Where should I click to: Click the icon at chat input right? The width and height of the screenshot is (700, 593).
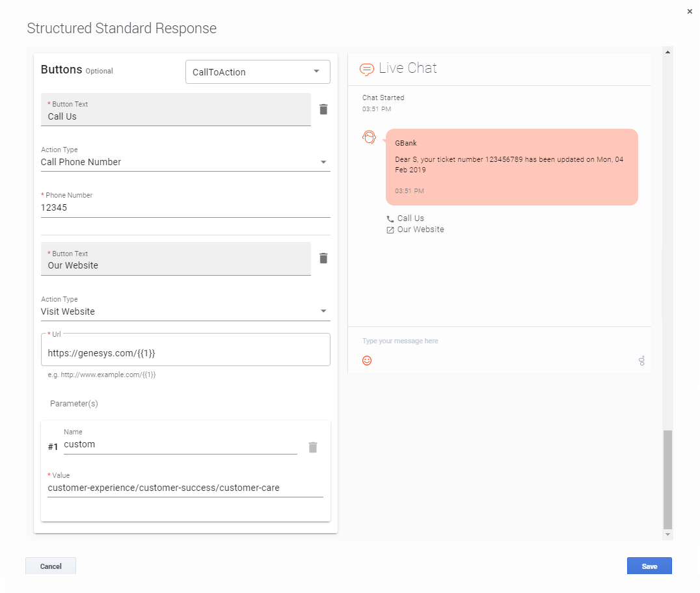641,360
